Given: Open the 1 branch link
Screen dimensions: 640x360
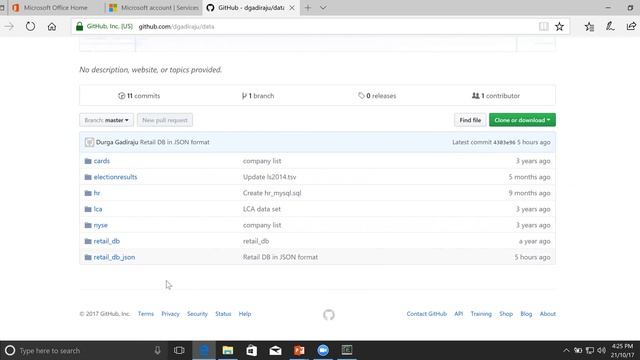Looking at the screenshot, I should pos(258,96).
